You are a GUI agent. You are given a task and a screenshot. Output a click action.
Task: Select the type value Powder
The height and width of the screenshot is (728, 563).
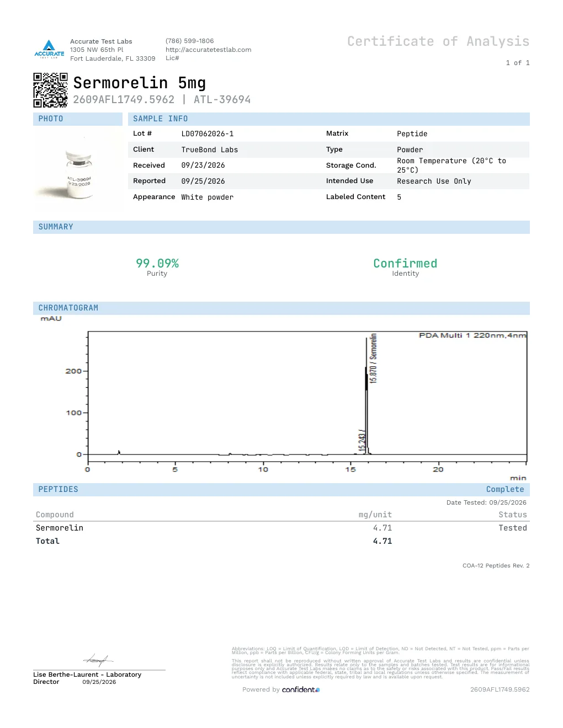(410, 150)
